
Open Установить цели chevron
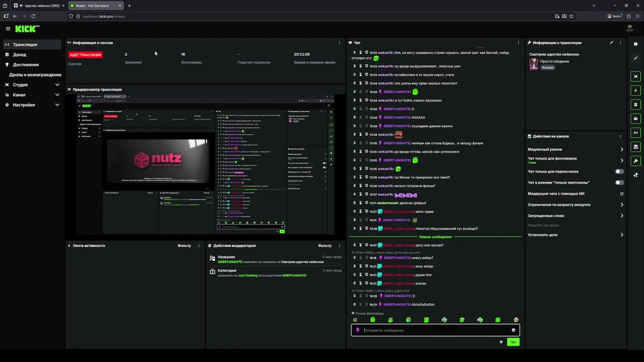[622, 235]
